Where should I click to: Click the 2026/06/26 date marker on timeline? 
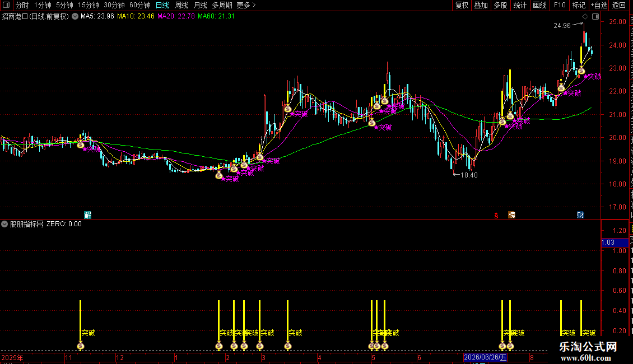pyautogui.click(x=485, y=357)
